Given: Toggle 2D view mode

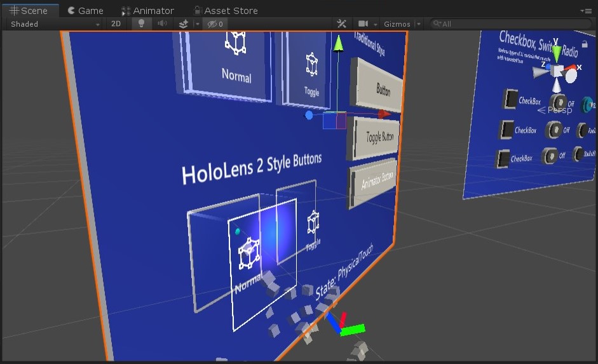Looking at the screenshot, I should pyautogui.click(x=116, y=24).
